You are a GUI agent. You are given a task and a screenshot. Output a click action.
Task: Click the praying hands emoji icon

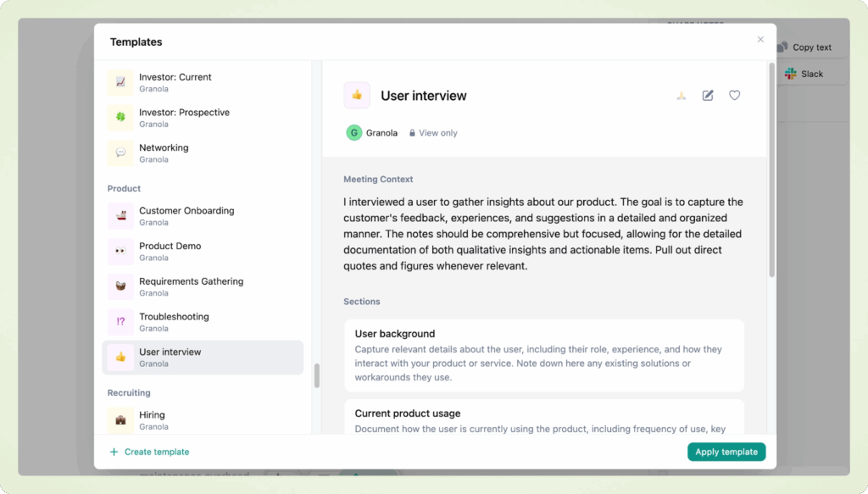click(681, 96)
